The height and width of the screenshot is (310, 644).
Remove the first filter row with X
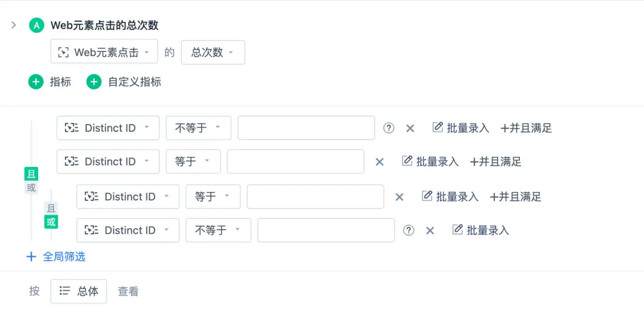pos(410,128)
